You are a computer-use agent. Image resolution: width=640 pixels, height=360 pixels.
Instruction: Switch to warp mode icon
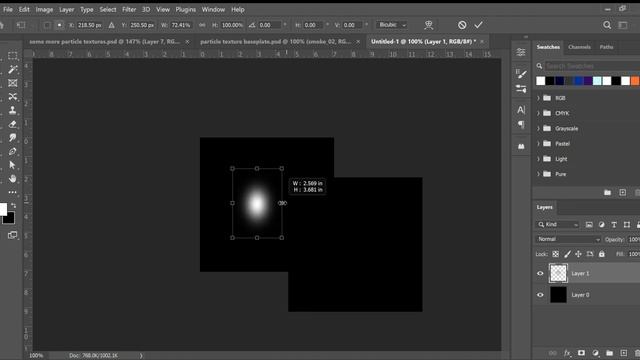pos(429,25)
